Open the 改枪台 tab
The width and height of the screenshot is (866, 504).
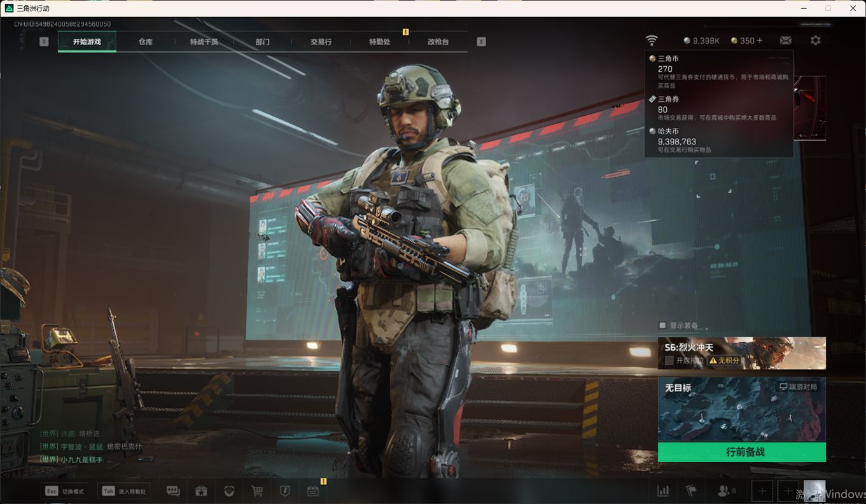(x=438, y=42)
